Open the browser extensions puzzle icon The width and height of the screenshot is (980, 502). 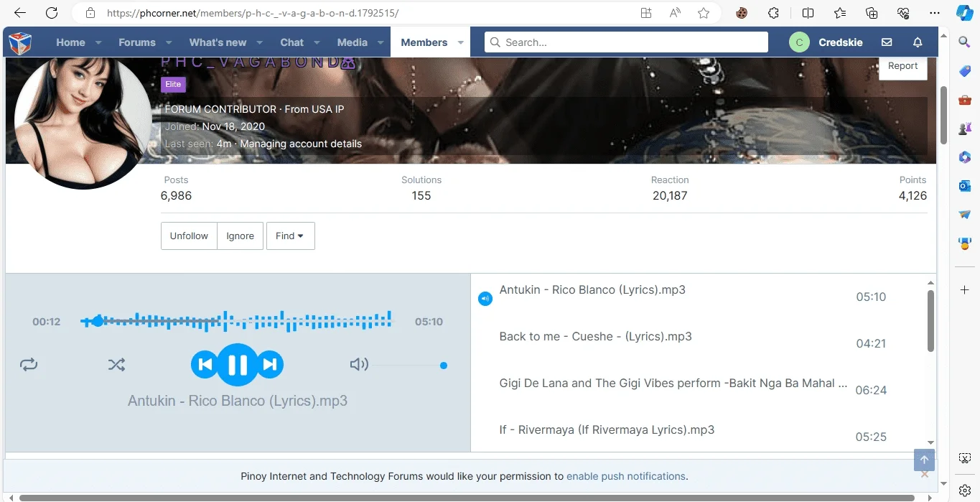tap(773, 13)
